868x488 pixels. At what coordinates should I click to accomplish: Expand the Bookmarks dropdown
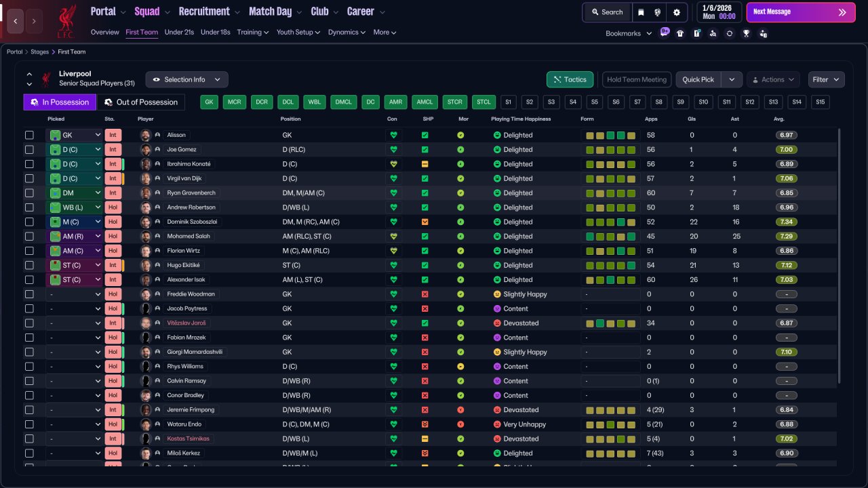coord(629,33)
